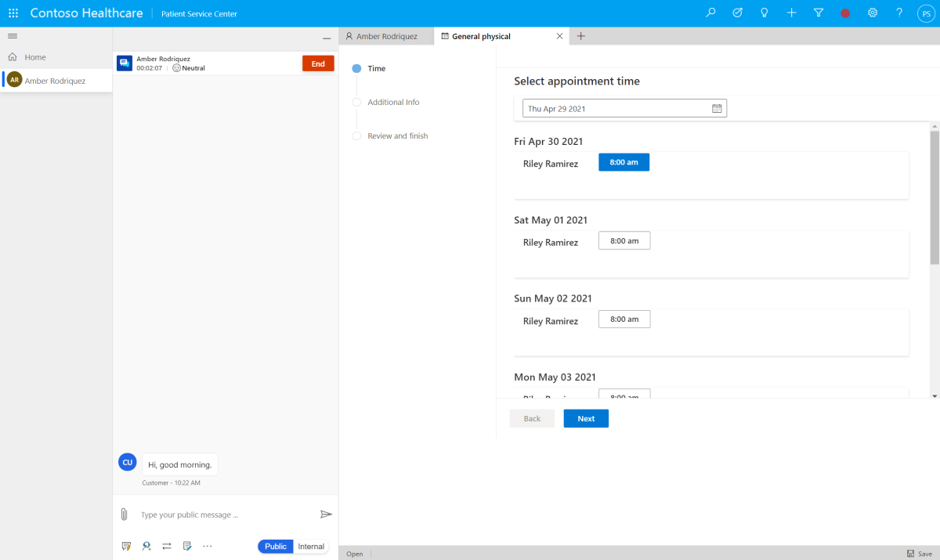
Task: Click the appointment date input field
Action: (x=624, y=108)
